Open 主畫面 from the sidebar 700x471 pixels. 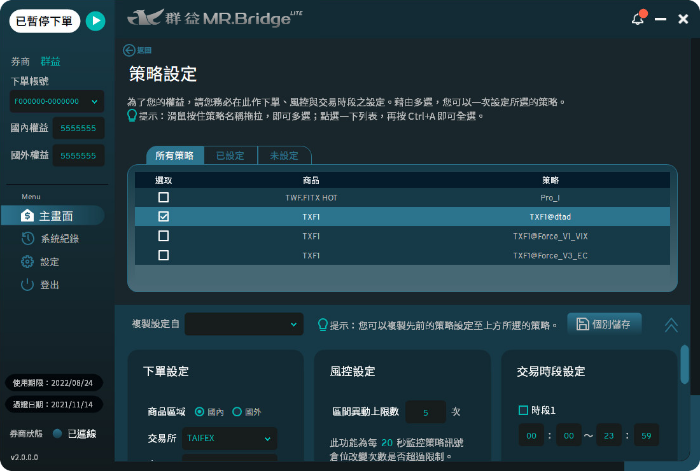click(x=54, y=215)
